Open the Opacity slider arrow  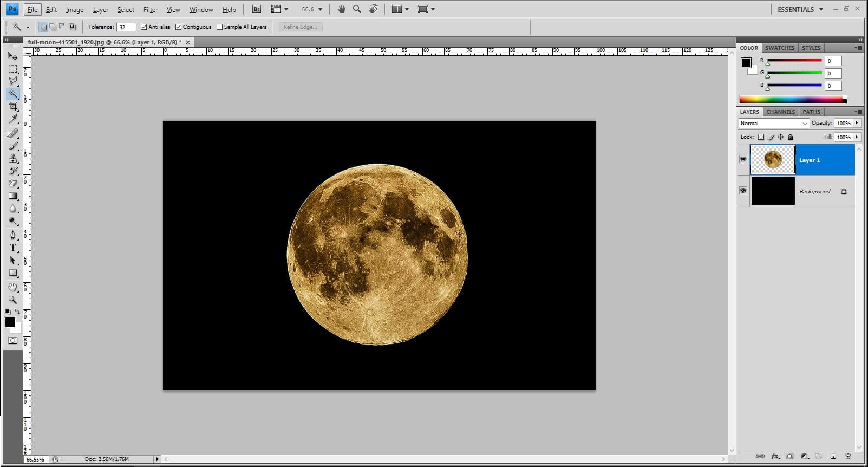[x=857, y=123]
